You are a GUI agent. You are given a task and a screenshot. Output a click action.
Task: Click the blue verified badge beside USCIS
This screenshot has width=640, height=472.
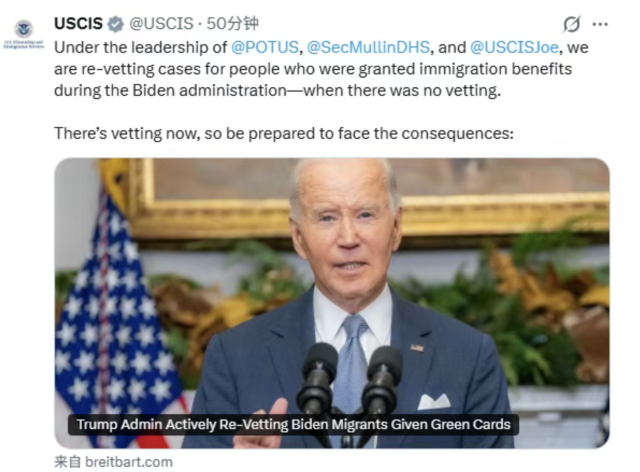click(x=116, y=24)
